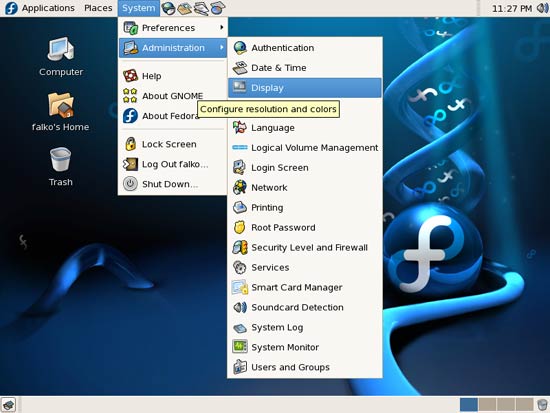
Task: Click the Fedora logo Applications icon
Action: click(11, 8)
